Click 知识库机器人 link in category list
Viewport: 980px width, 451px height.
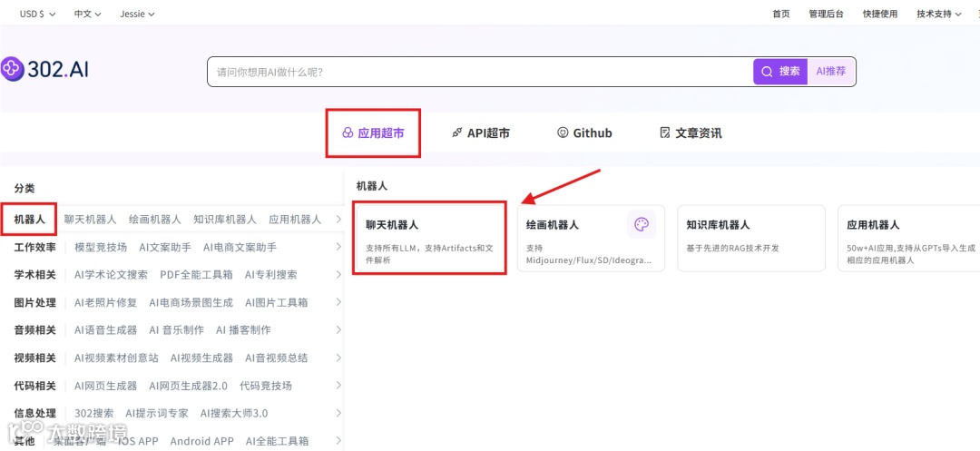(x=225, y=220)
